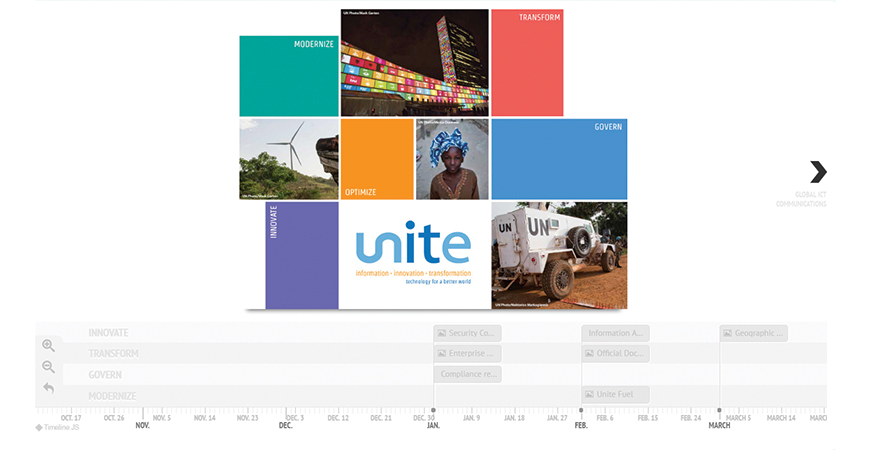Viewport: 870px width, 450px height.
Task: Click the orange OPTIMIZE tile
Action: point(377,159)
